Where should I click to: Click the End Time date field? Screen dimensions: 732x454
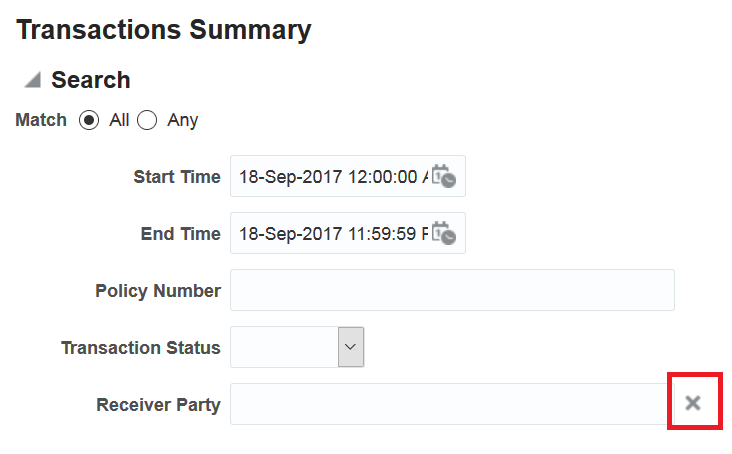click(x=328, y=233)
